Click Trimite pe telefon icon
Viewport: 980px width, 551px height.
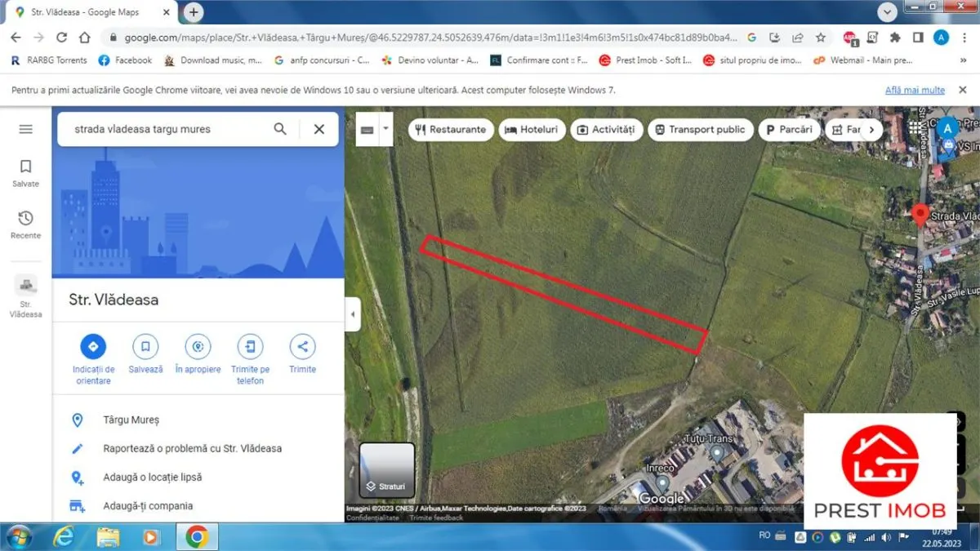coord(250,347)
